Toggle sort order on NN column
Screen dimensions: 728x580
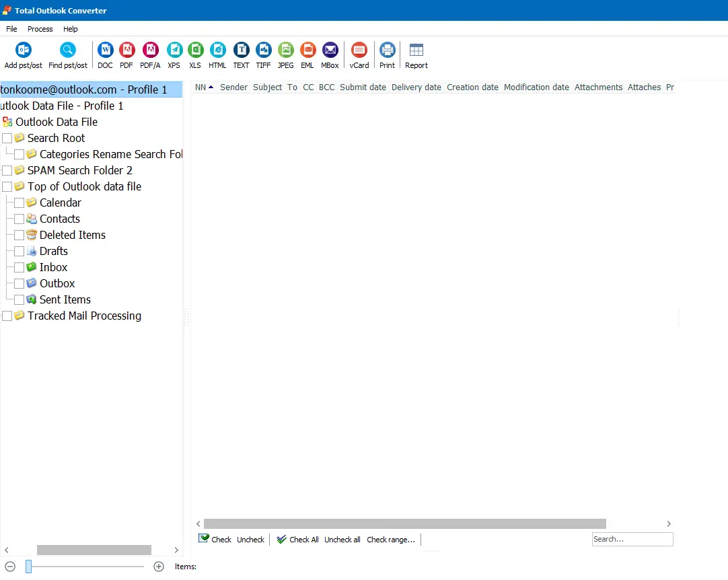click(201, 87)
